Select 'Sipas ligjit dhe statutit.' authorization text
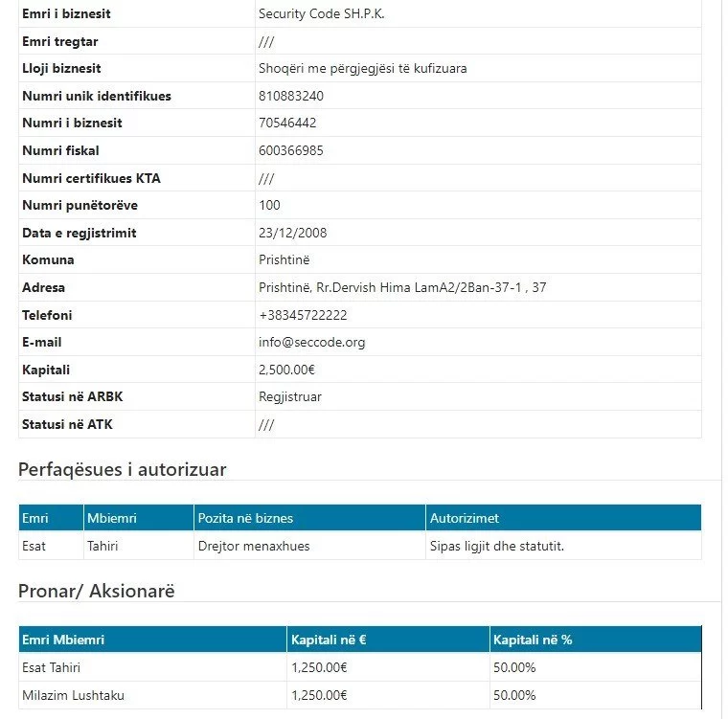Image resolution: width=728 pixels, height=719 pixels. (497, 547)
